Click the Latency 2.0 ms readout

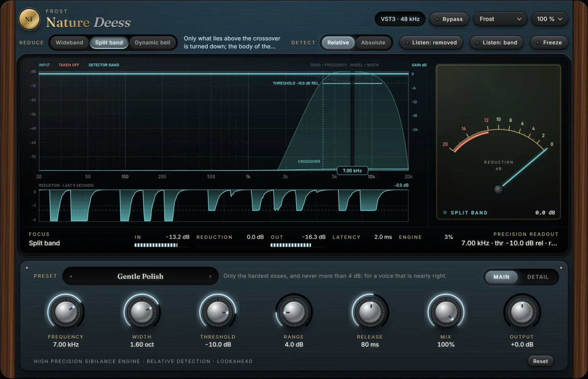[383, 237]
